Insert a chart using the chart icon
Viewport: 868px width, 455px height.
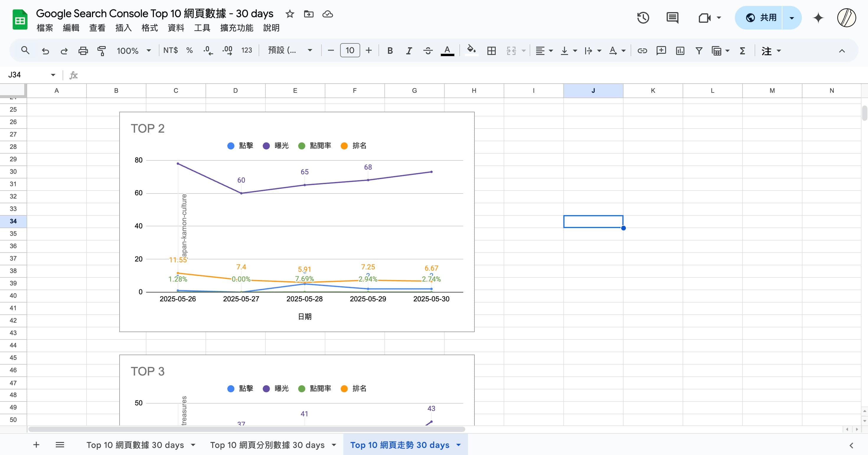pos(680,51)
